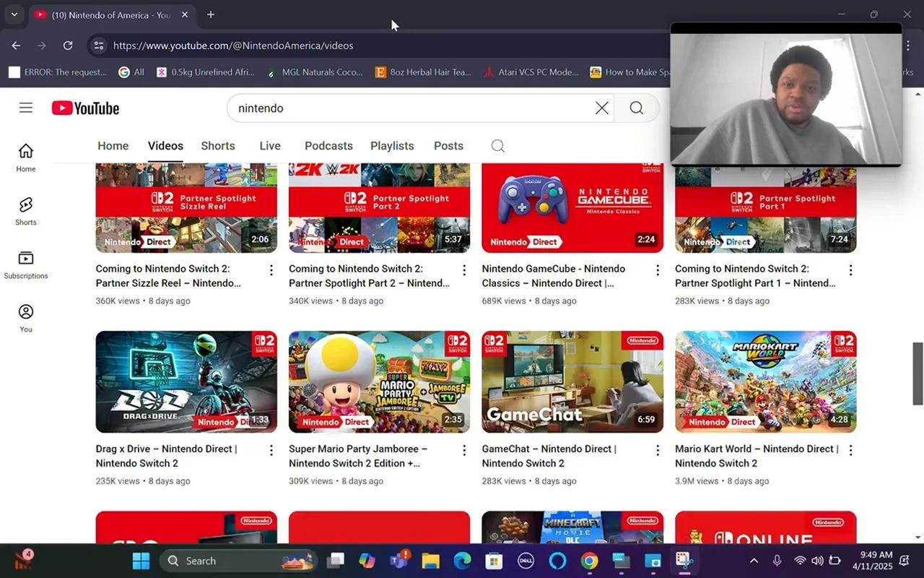The width and height of the screenshot is (924, 578).
Task: Open Shorts from the sidebar
Action: tap(25, 210)
